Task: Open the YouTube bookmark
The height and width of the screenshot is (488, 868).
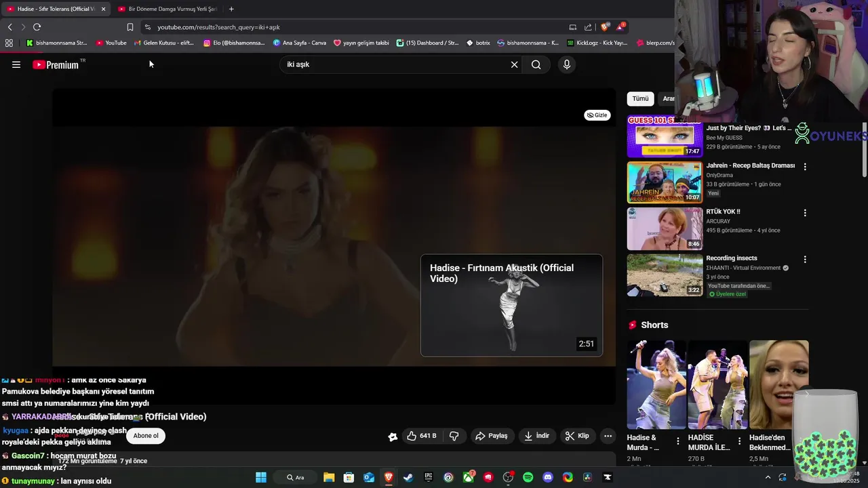Action: 111,43
